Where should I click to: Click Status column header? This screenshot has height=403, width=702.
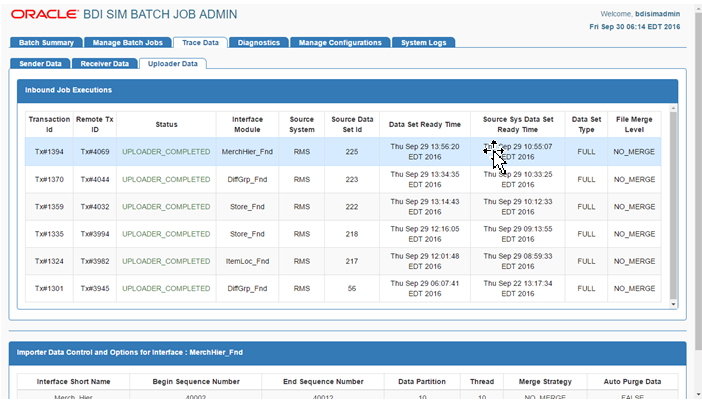tap(166, 124)
